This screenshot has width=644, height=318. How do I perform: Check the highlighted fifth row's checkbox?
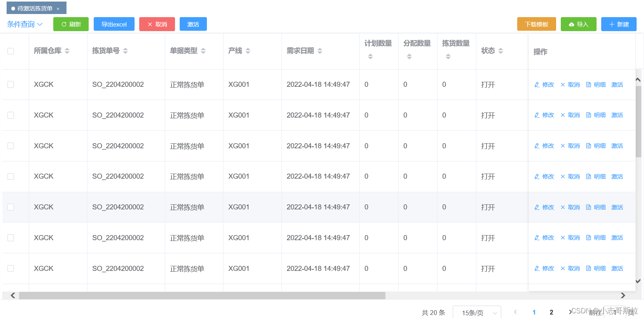[x=11, y=207]
